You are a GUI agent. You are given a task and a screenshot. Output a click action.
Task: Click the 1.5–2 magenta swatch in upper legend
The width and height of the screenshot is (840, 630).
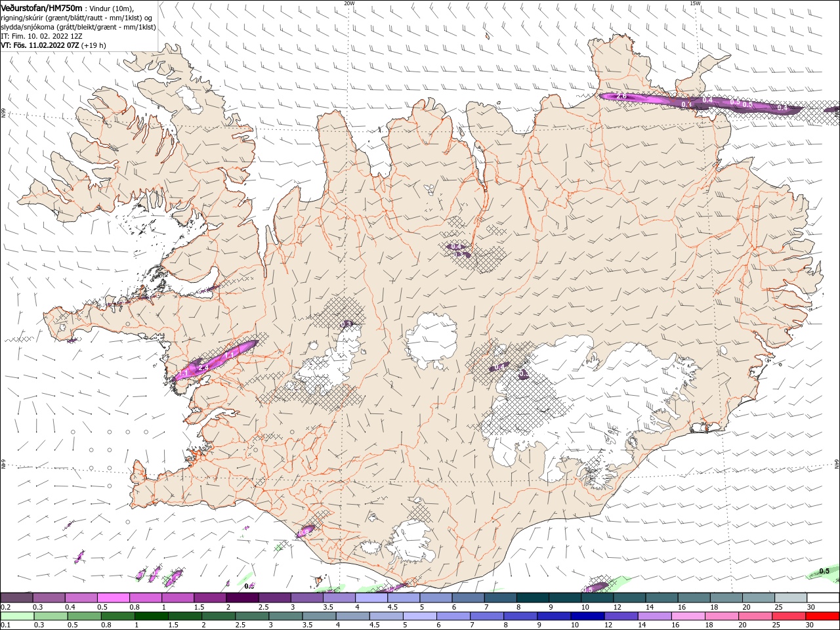[x=209, y=598]
